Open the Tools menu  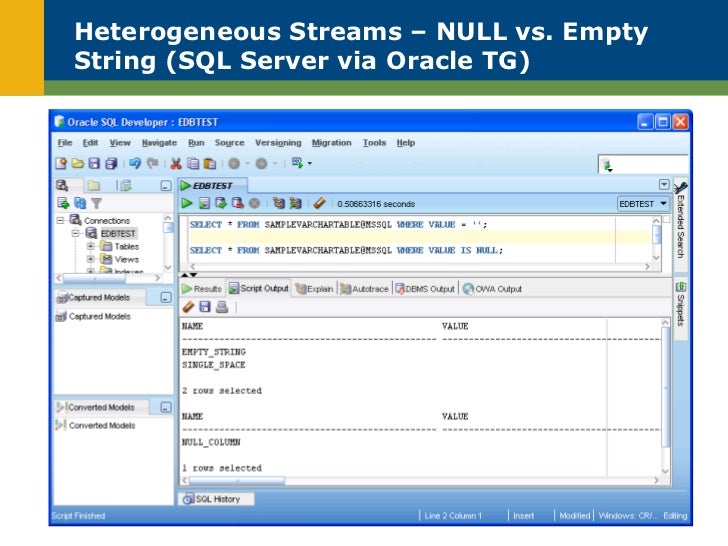374,143
